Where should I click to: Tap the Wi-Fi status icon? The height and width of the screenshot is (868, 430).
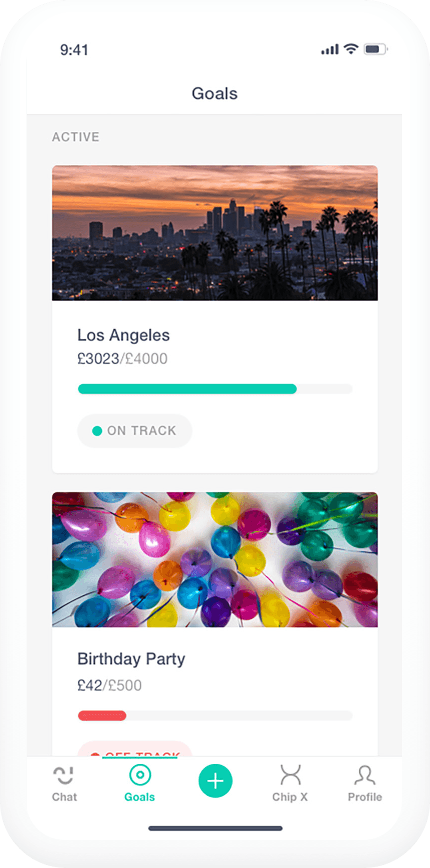pos(351,49)
